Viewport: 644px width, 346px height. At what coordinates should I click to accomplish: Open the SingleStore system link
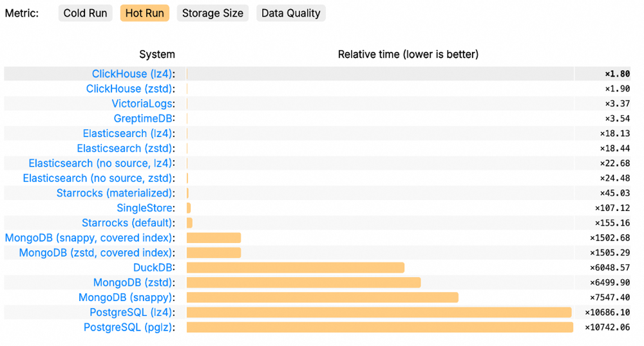(144, 208)
